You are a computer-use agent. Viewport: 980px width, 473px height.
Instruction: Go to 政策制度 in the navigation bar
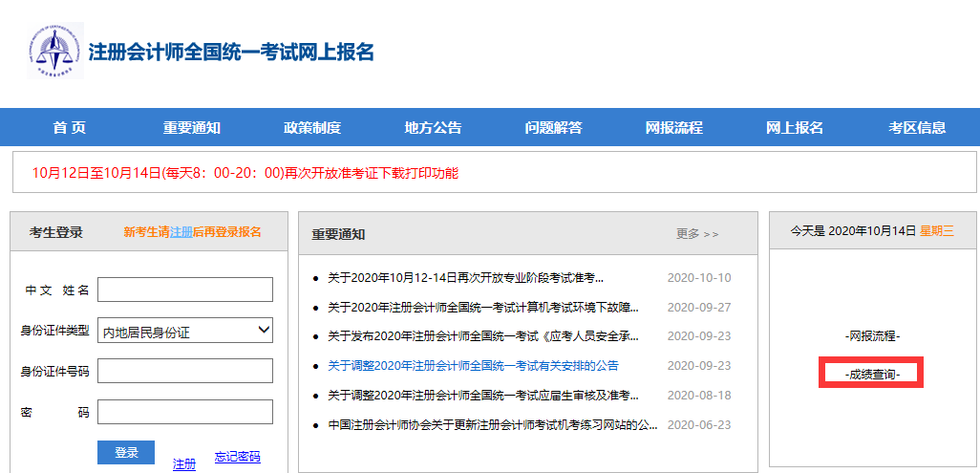coord(312,128)
